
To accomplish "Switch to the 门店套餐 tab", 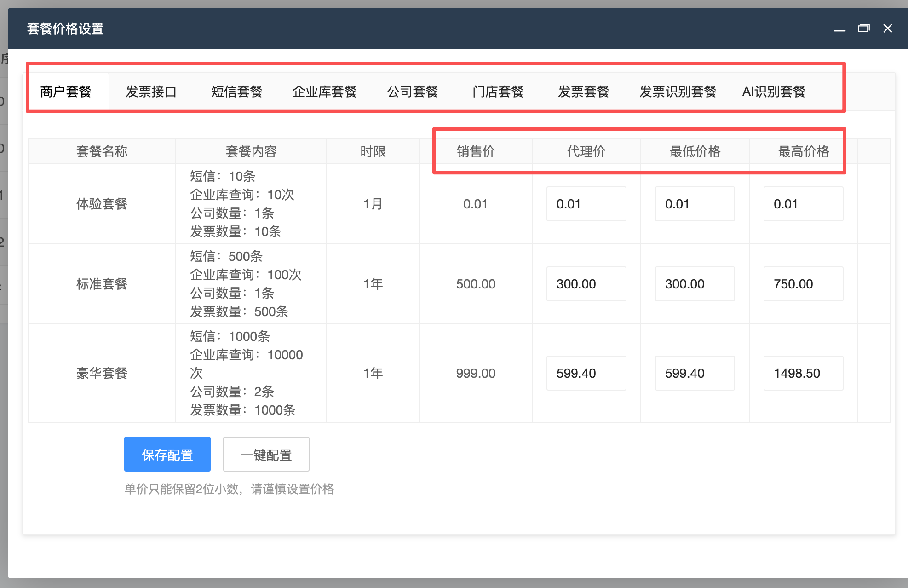I will point(498,92).
